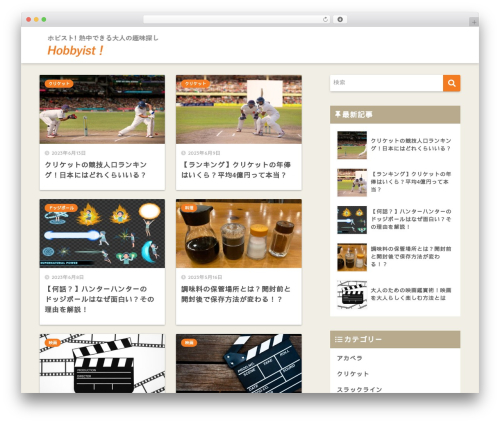Click the clapperboard on wood image

click(x=239, y=363)
